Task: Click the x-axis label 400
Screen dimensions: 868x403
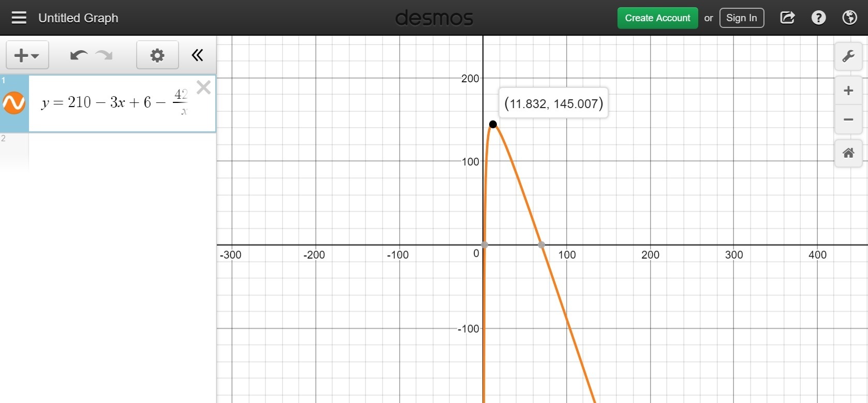Action: pyautogui.click(x=817, y=255)
